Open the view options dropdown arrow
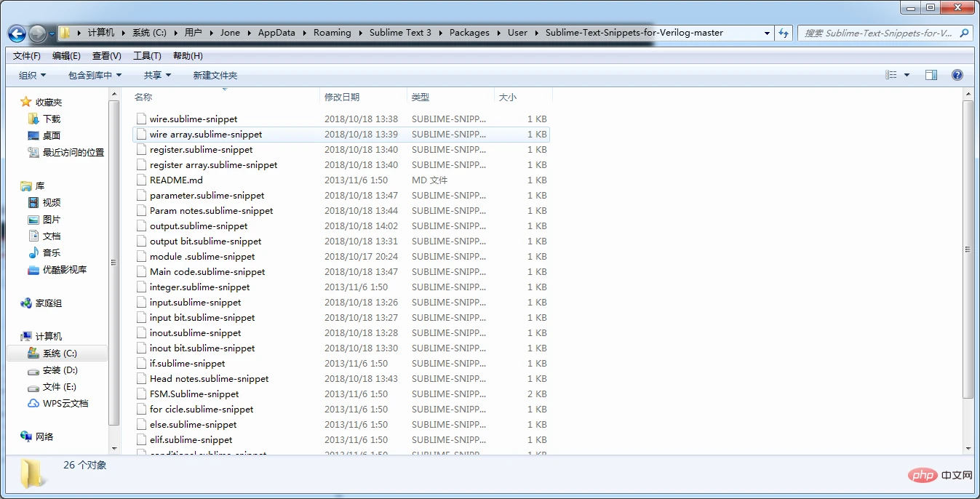This screenshot has height=499, width=980. [x=907, y=75]
